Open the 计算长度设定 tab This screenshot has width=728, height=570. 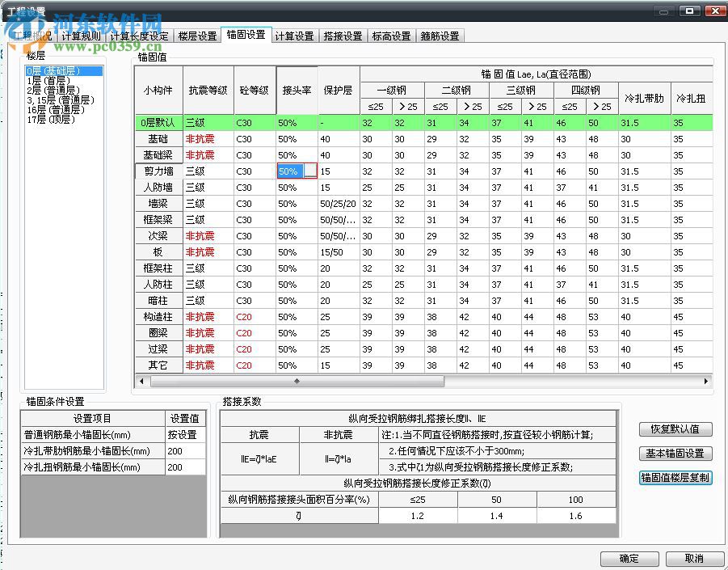139,36
